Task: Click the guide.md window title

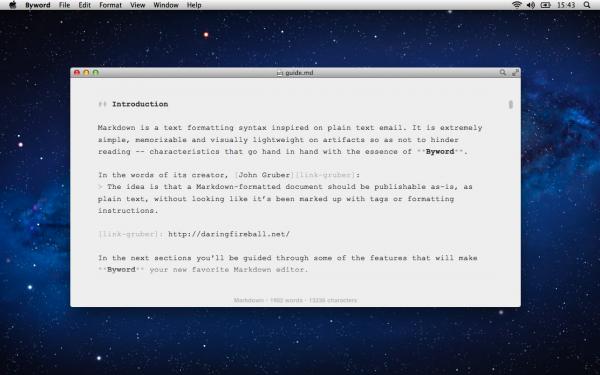Action: pyautogui.click(x=299, y=73)
